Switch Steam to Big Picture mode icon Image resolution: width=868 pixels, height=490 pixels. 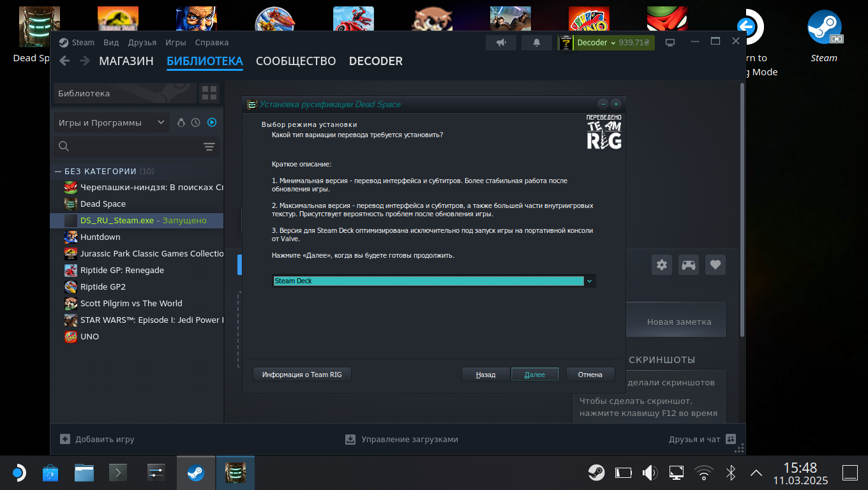[670, 43]
